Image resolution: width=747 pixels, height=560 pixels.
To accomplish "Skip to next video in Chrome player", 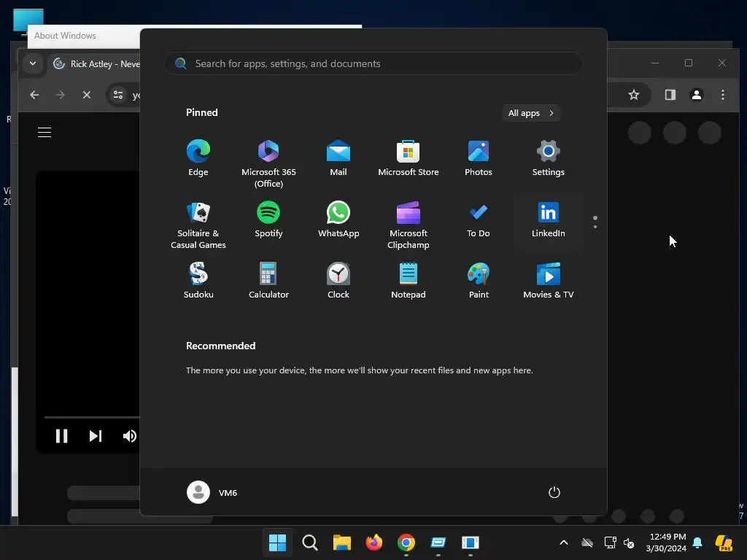I will click(x=96, y=436).
